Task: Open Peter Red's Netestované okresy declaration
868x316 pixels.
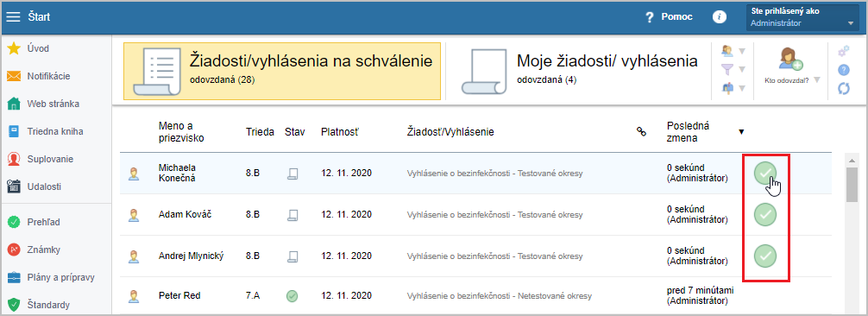Action: (500, 296)
